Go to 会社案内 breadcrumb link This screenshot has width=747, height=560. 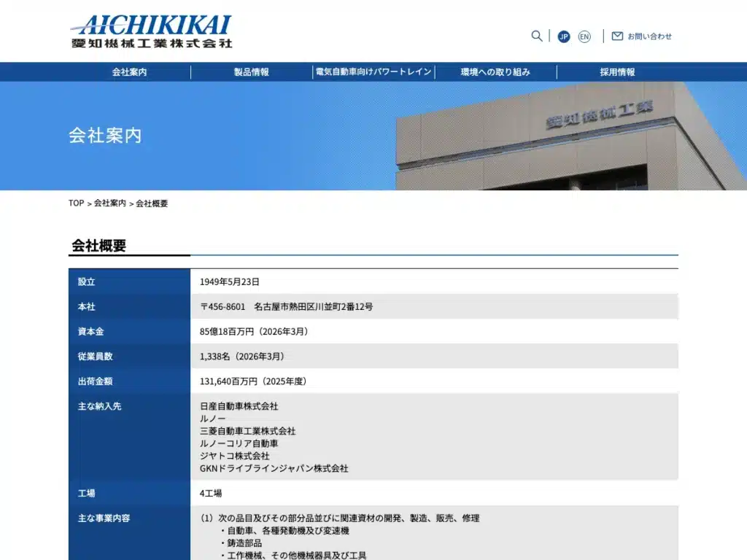tap(110, 203)
